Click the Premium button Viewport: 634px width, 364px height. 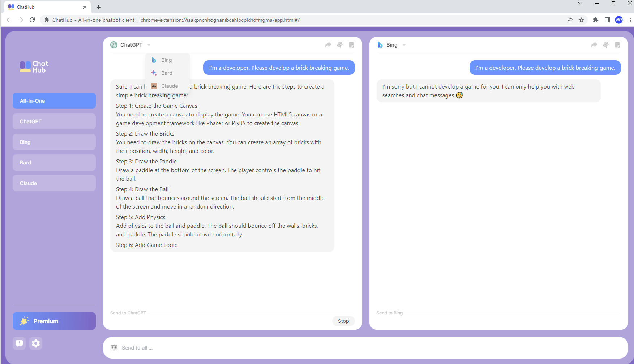(x=54, y=321)
